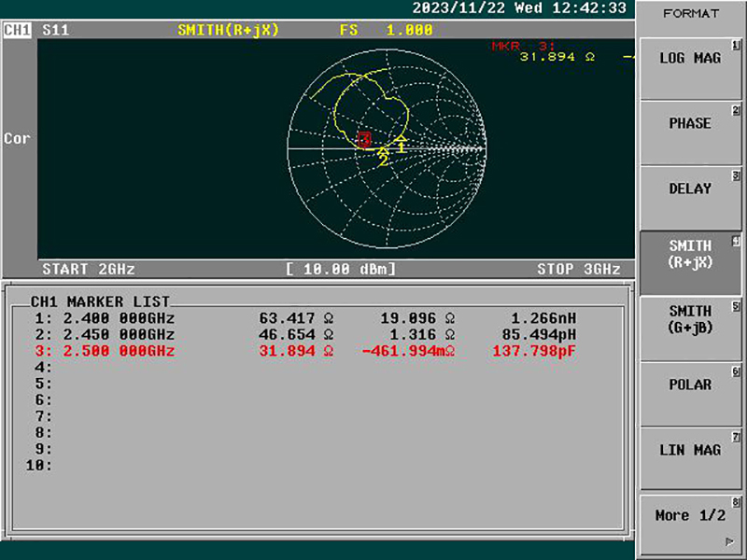Click the red 31.894 Ω value in list
This screenshot has width=747, height=560.
296,351
